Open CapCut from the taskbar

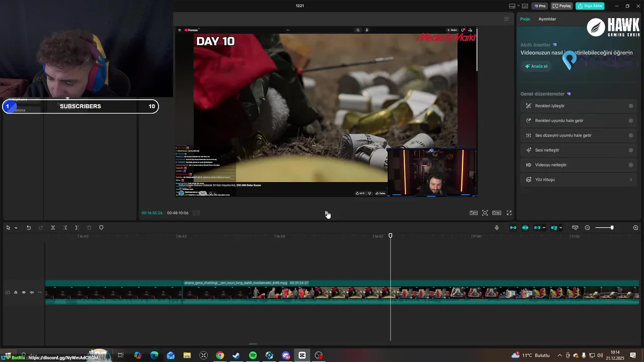point(302,355)
